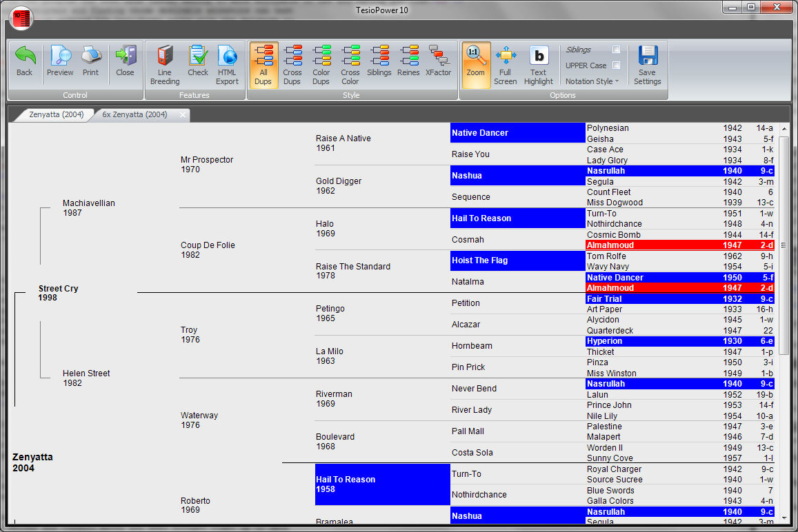
Task: Select Cosmah in the pedigree
Action: pos(468,240)
